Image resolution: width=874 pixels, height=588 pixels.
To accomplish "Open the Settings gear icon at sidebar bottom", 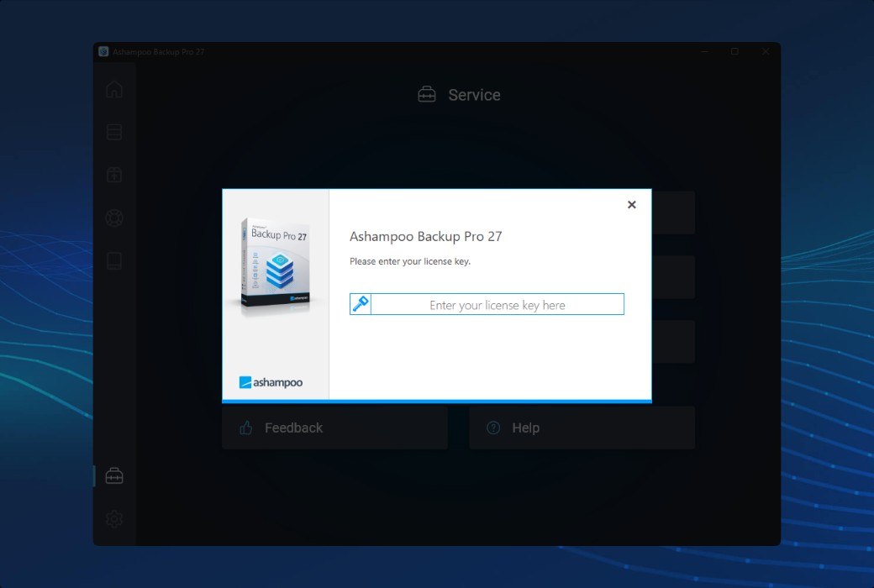I will (x=113, y=518).
